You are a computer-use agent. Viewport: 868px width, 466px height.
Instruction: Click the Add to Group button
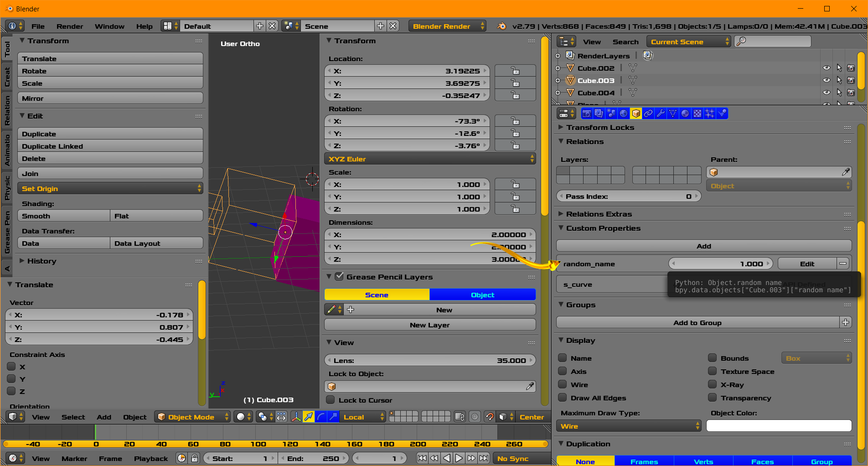coord(697,322)
